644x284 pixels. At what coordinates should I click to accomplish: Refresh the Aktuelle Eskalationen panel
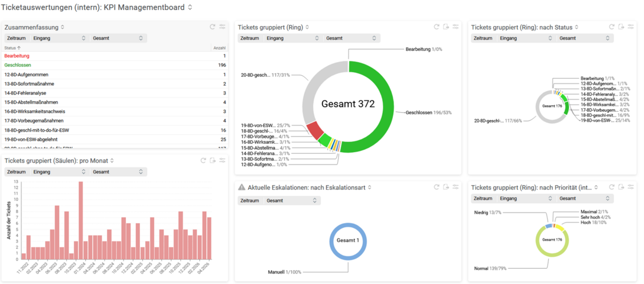[x=437, y=187]
